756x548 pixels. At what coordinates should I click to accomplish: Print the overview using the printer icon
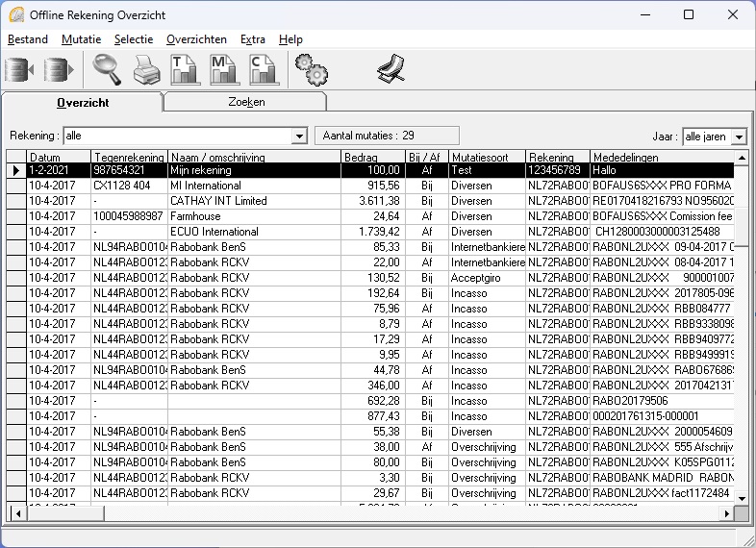point(145,70)
